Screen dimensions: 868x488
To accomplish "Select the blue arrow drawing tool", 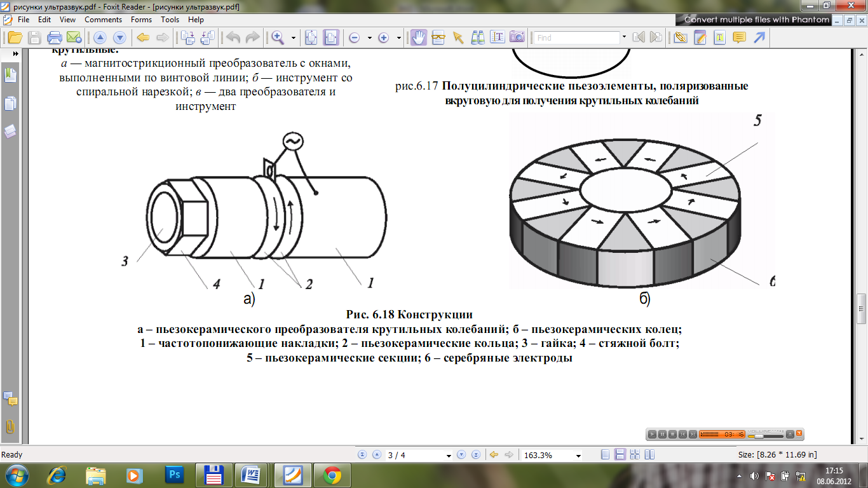I will click(759, 37).
